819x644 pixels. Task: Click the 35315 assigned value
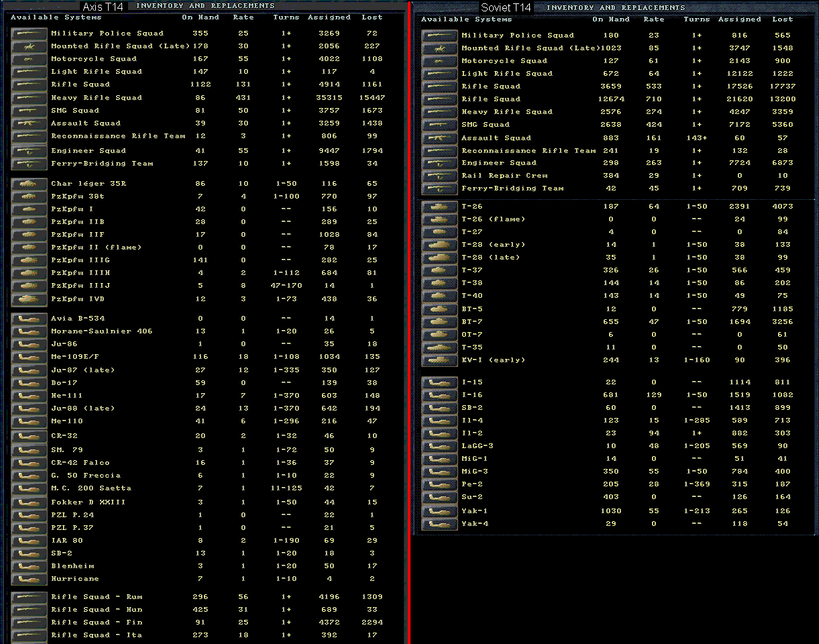coord(329,98)
